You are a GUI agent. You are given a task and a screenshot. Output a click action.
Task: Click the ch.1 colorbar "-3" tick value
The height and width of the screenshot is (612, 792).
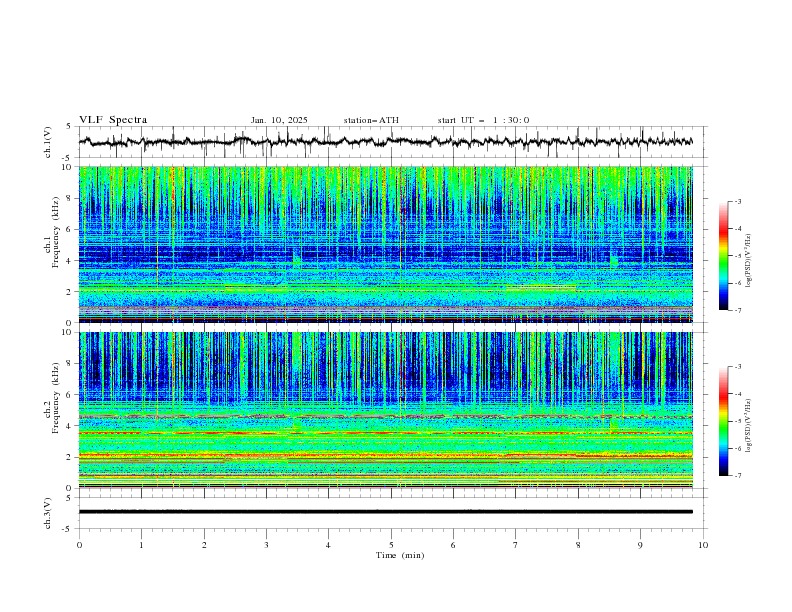click(x=738, y=201)
